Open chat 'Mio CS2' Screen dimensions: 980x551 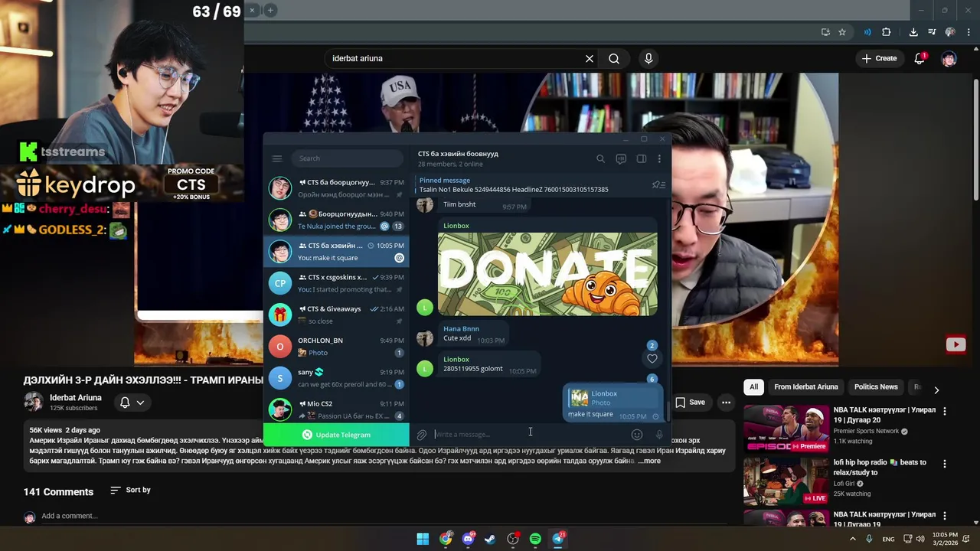pyautogui.click(x=336, y=409)
